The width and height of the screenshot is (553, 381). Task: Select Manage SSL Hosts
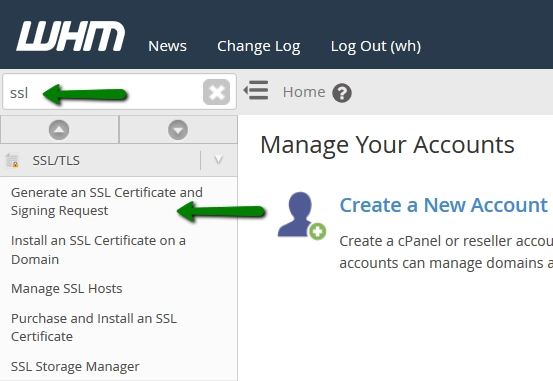67,289
